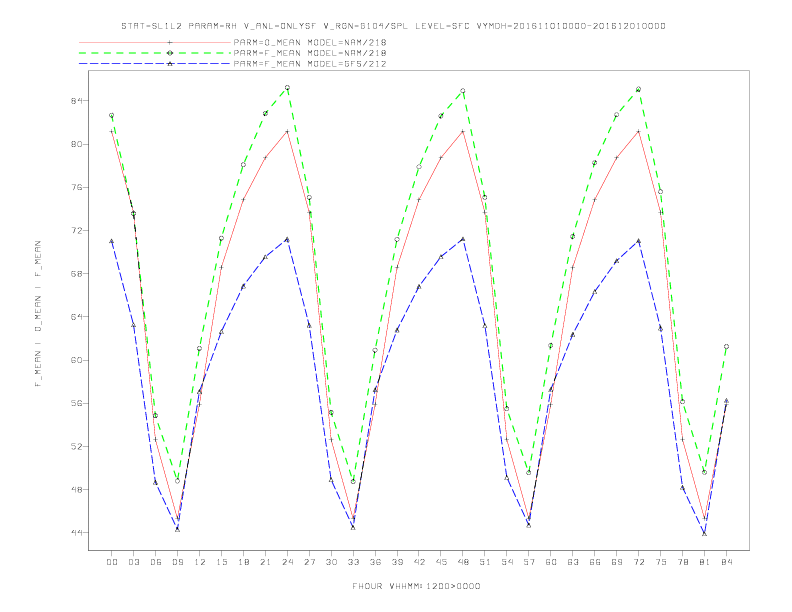Click the green dashed line sample in legend

pyautogui.click(x=155, y=53)
